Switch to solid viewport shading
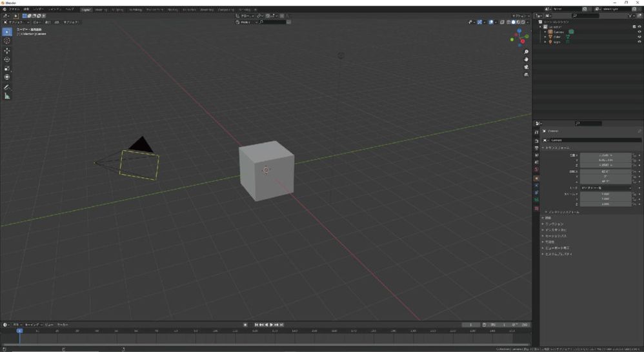The width and height of the screenshot is (644, 352). (513, 22)
